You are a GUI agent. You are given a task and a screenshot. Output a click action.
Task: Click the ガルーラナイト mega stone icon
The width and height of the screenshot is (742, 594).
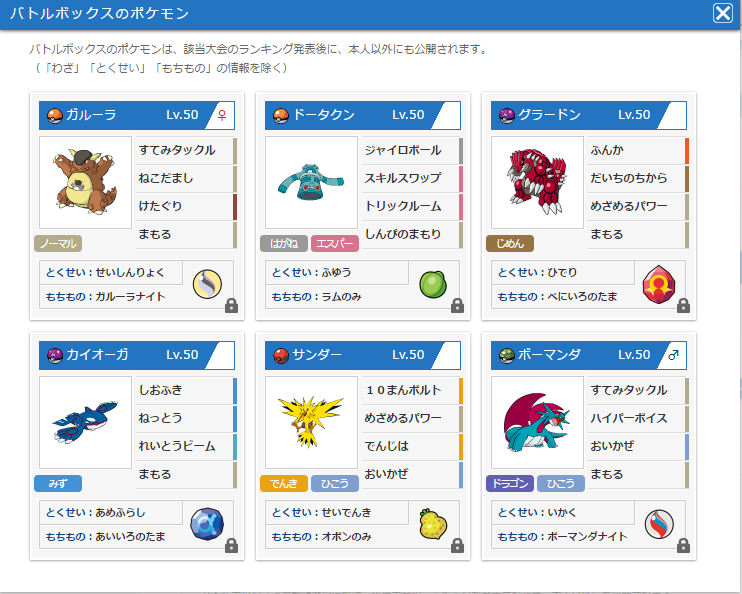click(x=207, y=284)
